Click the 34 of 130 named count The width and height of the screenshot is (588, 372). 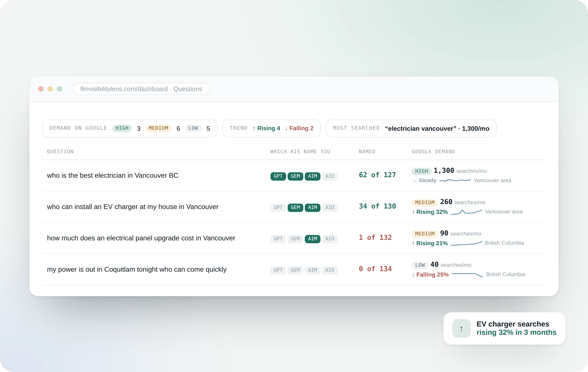(x=377, y=206)
